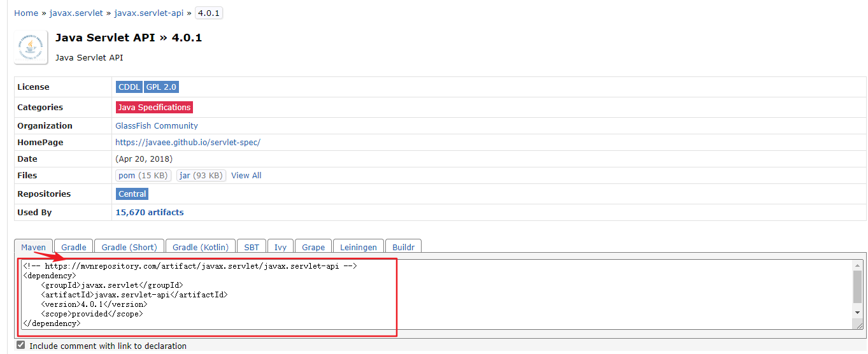
Task: Click the CDDL license badge
Action: [129, 87]
